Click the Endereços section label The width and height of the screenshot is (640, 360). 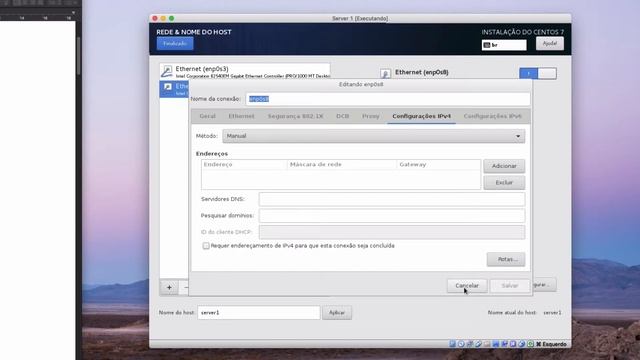(x=212, y=153)
